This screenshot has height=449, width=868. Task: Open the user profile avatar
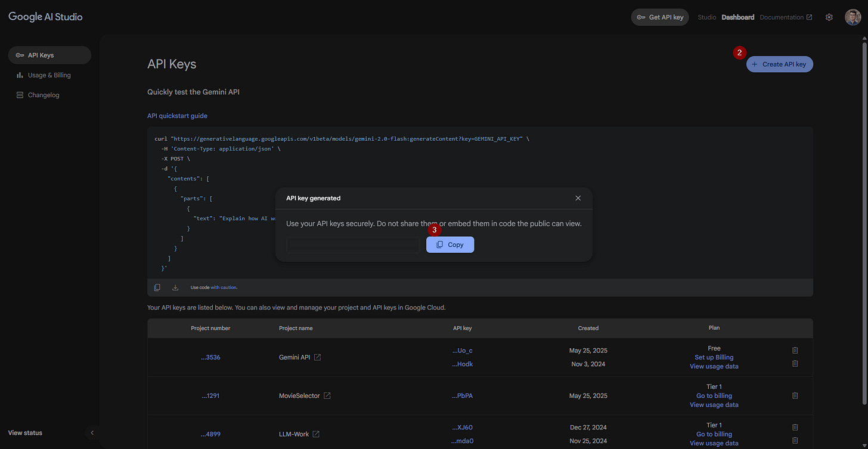click(x=852, y=17)
